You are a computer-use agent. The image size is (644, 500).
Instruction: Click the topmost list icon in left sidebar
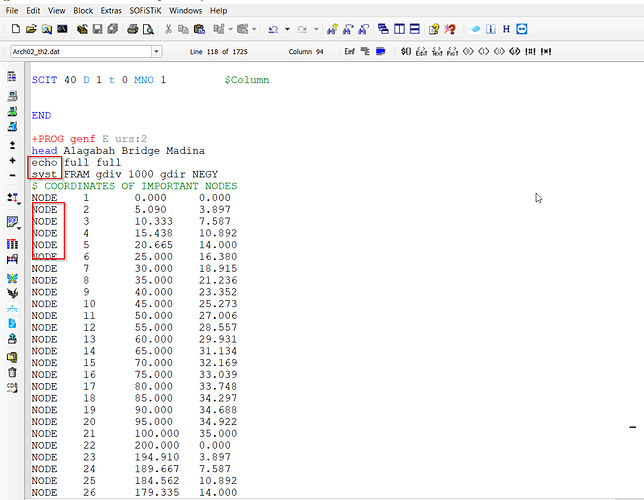pyautogui.click(x=12, y=76)
